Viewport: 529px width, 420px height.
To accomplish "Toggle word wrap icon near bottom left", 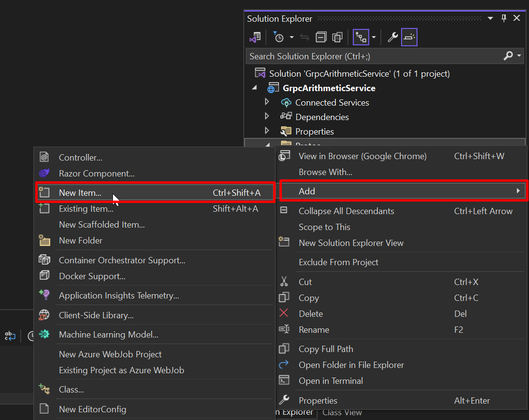I will (10, 336).
